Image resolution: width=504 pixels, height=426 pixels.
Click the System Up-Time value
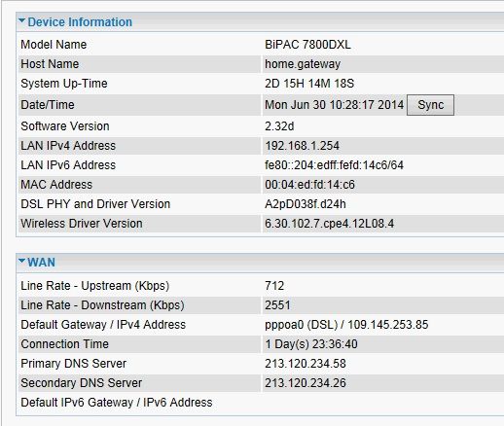[x=309, y=84]
